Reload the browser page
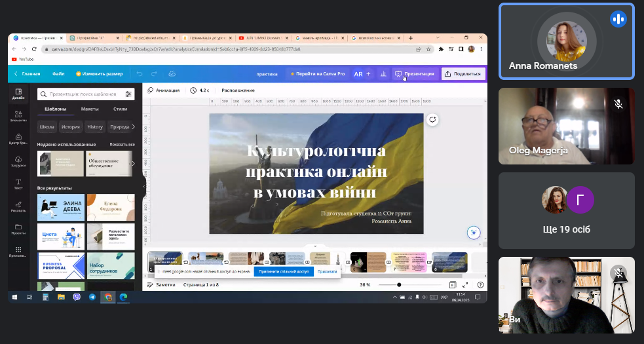 point(34,49)
